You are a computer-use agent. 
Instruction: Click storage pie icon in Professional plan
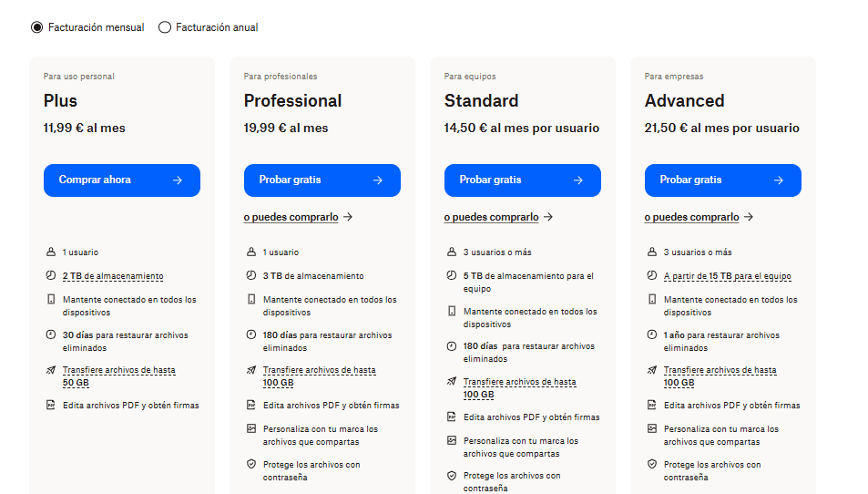(x=250, y=275)
